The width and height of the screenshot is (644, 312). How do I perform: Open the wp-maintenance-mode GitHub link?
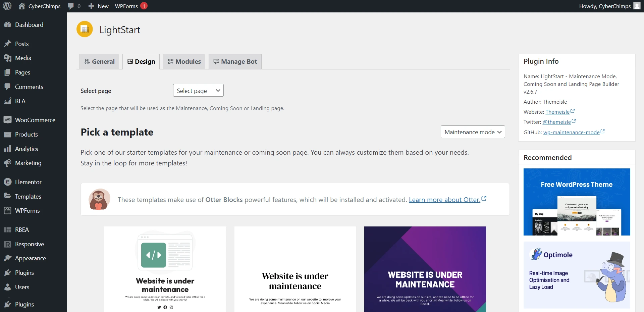pos(572,132)
